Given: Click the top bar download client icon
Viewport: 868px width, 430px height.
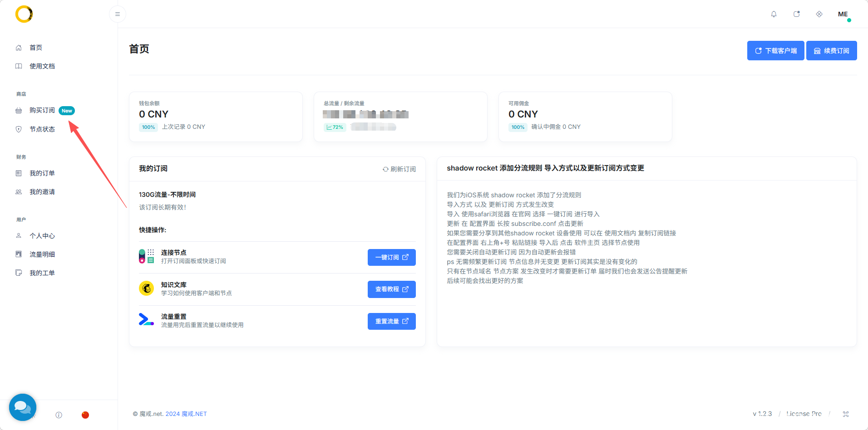Looking at the screenshot, I should point(796,14).
